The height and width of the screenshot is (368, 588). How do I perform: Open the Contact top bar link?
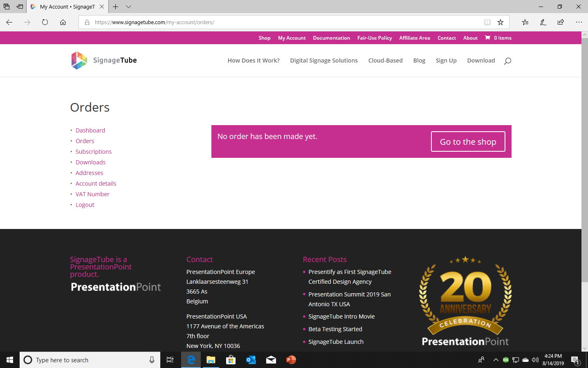(x=447, y=38)
